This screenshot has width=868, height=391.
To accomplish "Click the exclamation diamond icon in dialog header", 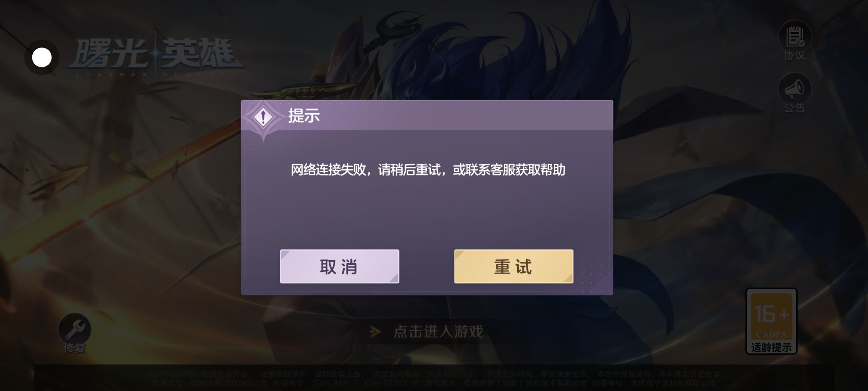I will (263, 117).
